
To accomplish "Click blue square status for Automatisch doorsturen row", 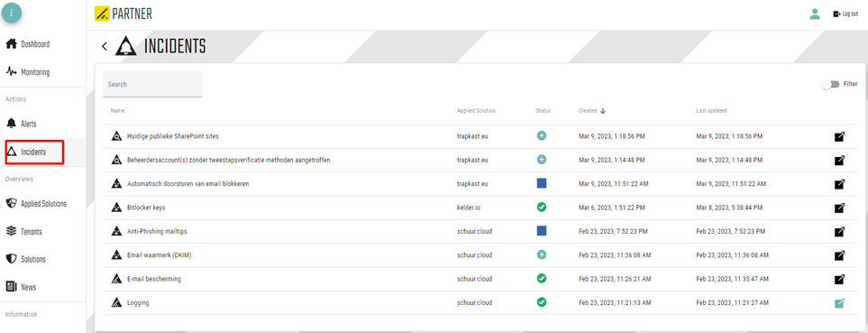I will click(x=542, y=183).
